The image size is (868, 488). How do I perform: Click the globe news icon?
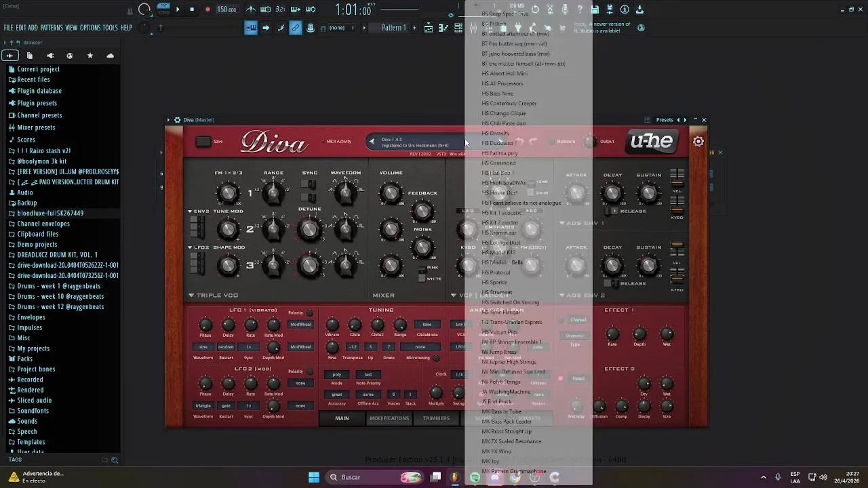coord(641,28)
